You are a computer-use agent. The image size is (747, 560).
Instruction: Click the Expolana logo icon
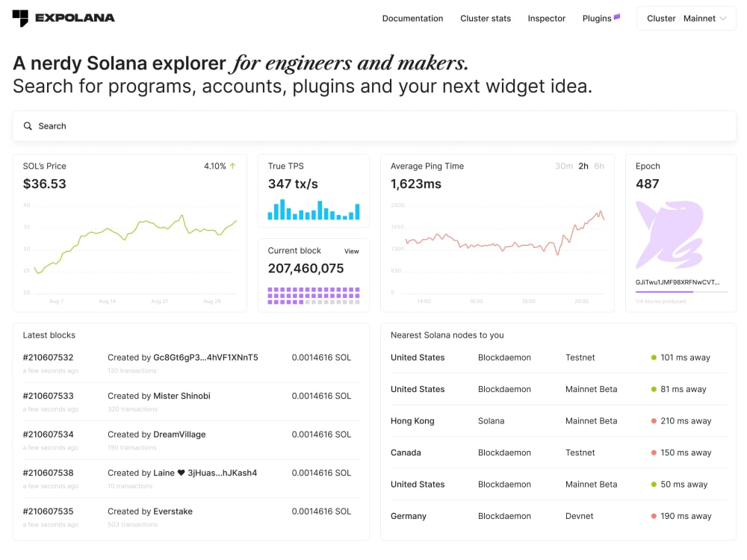tap(20, 18)
